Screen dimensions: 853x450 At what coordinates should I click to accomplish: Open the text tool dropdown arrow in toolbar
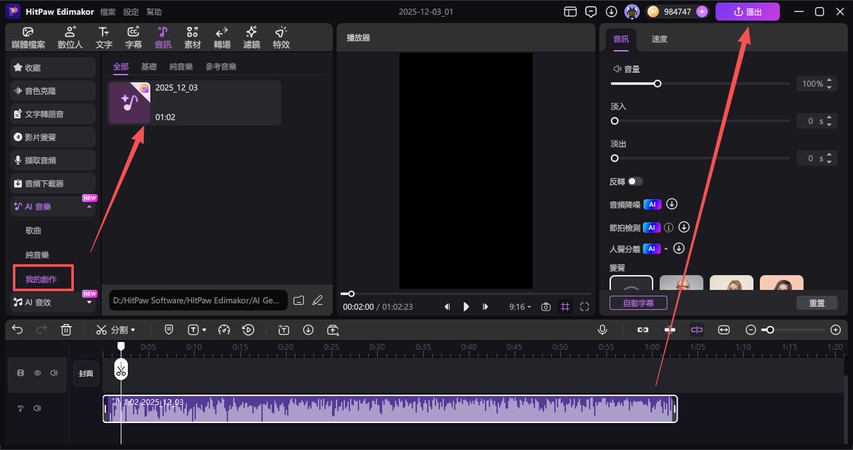(204, 330)
